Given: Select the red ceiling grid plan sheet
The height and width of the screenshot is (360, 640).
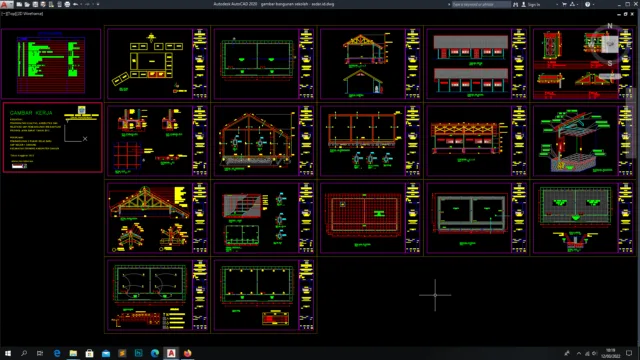Looking at the screenshot, I should [371, 218].
